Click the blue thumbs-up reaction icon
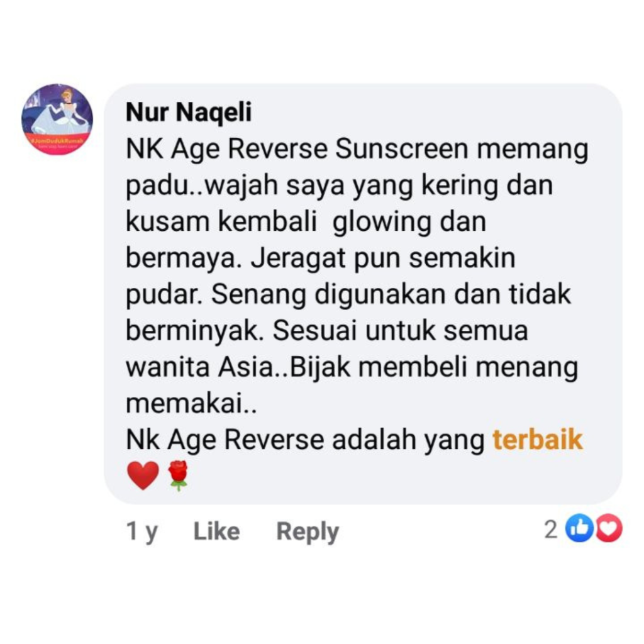The image size is (644, 644). tap(579, 528)
